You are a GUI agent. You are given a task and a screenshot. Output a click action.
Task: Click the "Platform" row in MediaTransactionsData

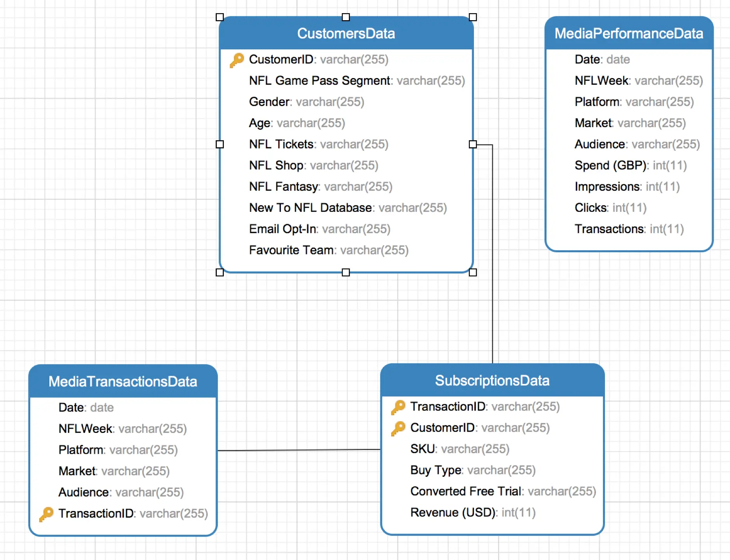(118, 450)
